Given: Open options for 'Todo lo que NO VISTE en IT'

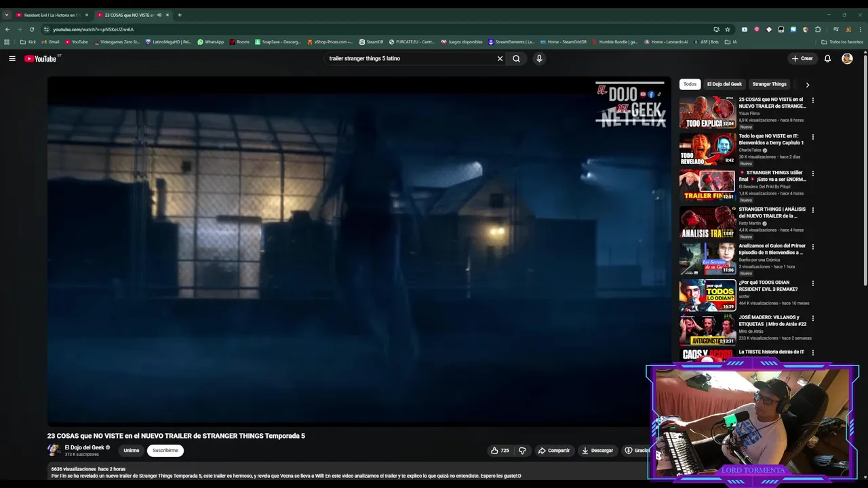Looking at the screenshot, I should point(812,137).
